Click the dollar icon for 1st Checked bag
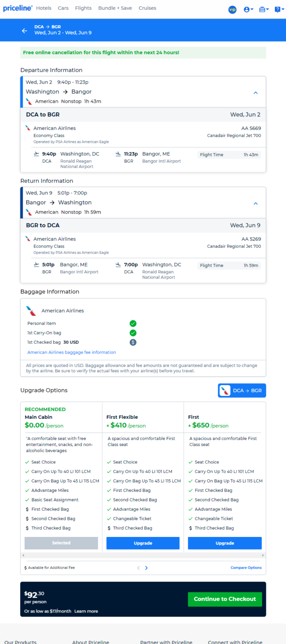Screen dimensions: 286x644 [x=133, y=342]
